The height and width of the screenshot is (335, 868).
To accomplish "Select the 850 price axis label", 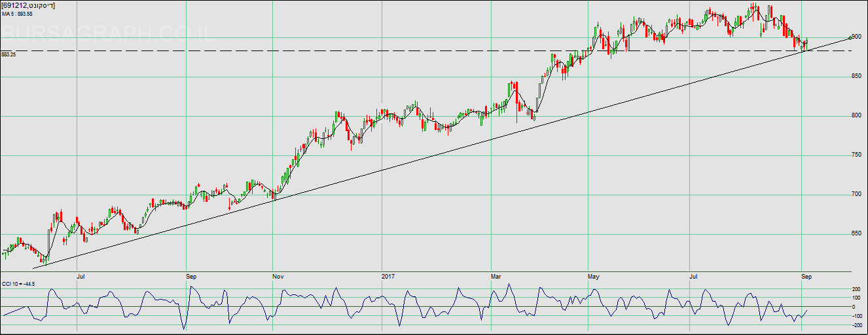I will click(x=858, y=77).
